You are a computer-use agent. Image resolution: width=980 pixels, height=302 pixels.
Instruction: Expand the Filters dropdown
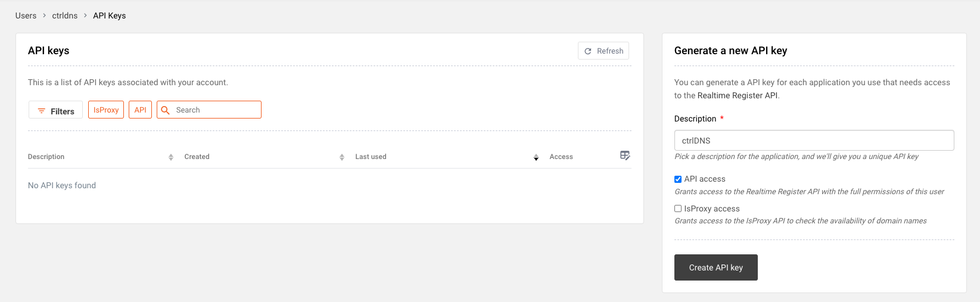[x=55, y=110]
